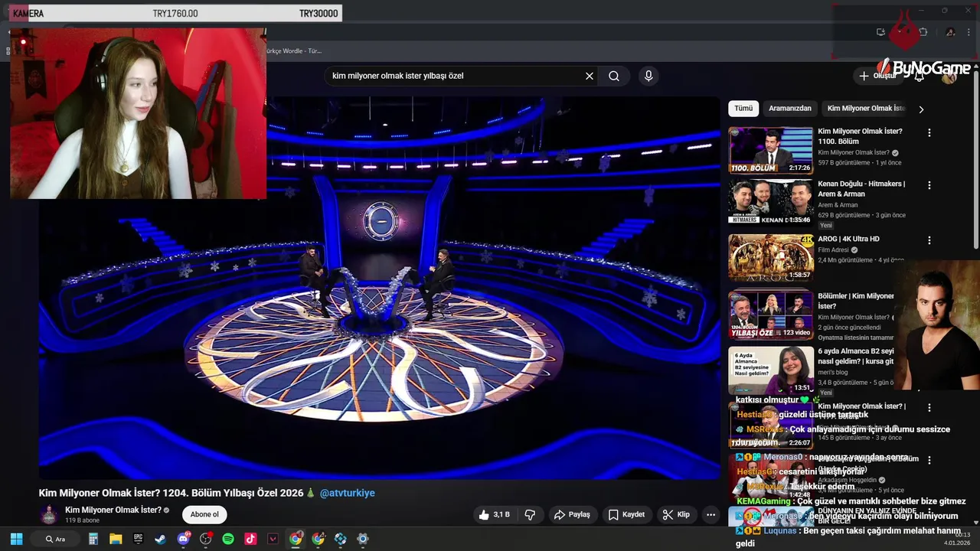Like the video (3,1 B thumbs up)
Viewport: 980px width, 551px height.
pyautogui.click(x=494, y=515)
